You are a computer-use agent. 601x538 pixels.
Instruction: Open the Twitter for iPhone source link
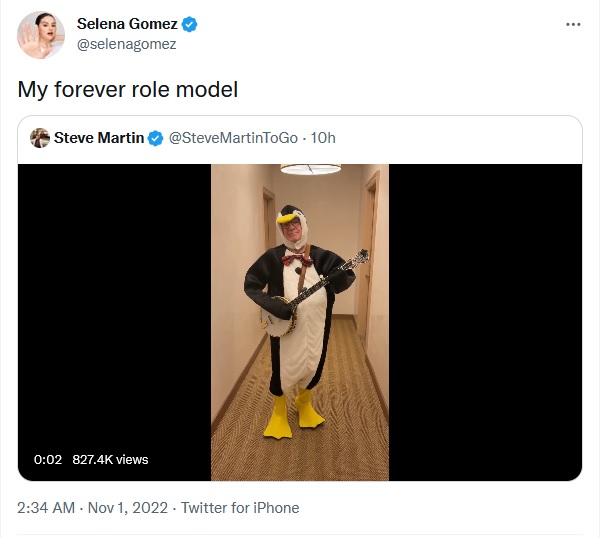coord(242,508)
